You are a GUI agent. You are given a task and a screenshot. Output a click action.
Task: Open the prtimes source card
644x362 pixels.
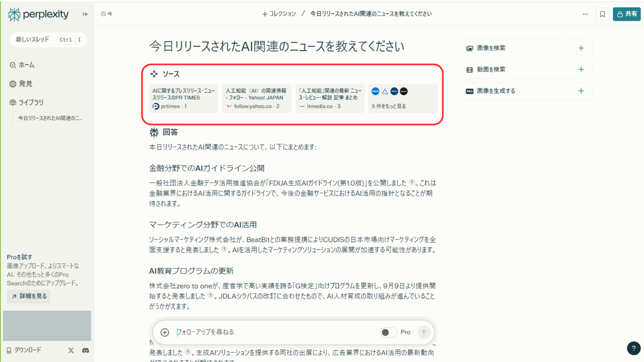(183, 99)
